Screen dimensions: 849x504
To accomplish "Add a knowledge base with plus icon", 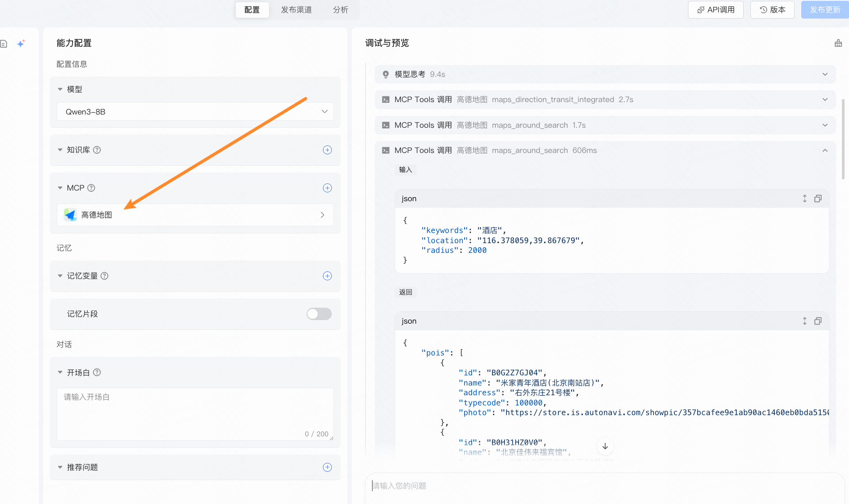I will pyautogui.click(x=327, y=150).
